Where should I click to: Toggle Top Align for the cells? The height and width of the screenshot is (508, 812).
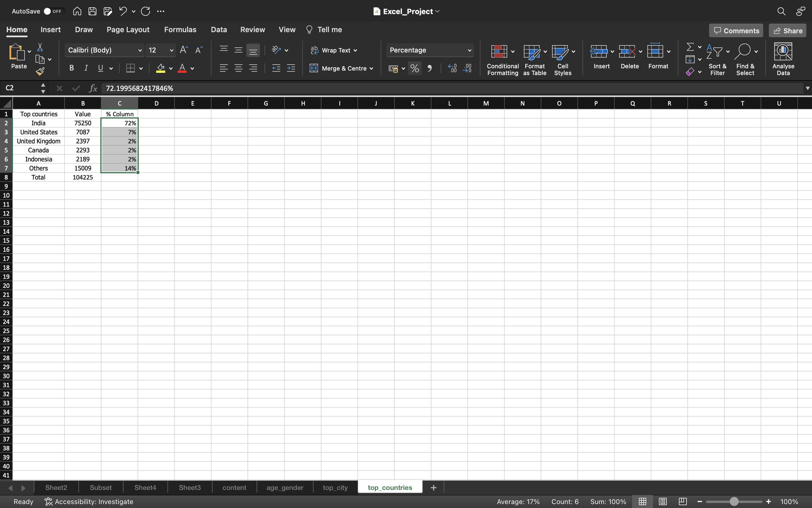click(x=224, y=50)
